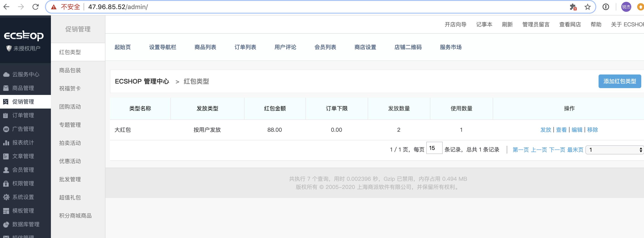Open 订单管理 from the sidebar icon
The image size is (644, 238).
coord(6,115)
